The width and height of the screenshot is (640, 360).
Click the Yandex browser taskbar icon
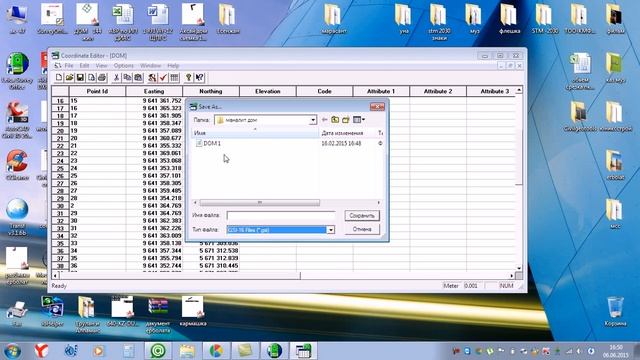[41, 351]
